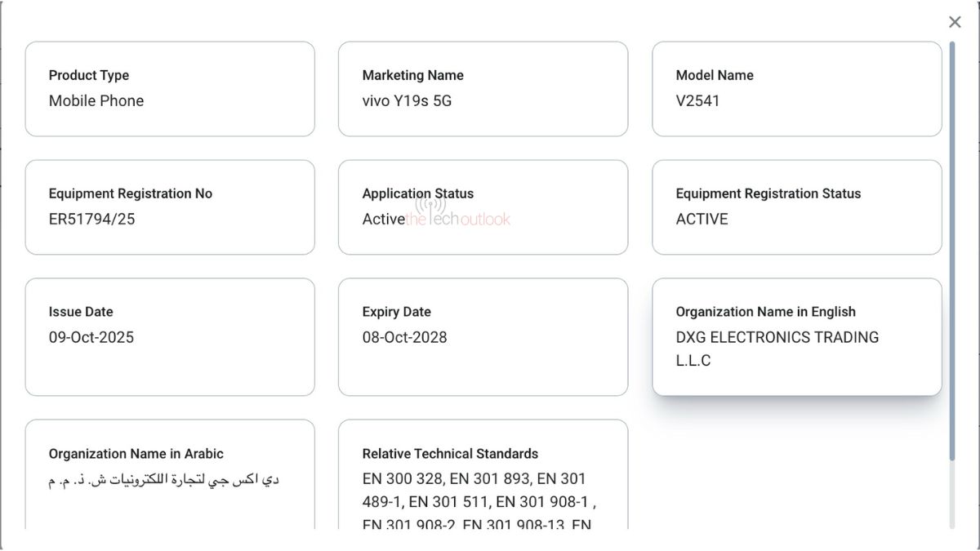This screenshot has height=551, width=980.
Task: Click the Application Status heading
Action: 418,193
